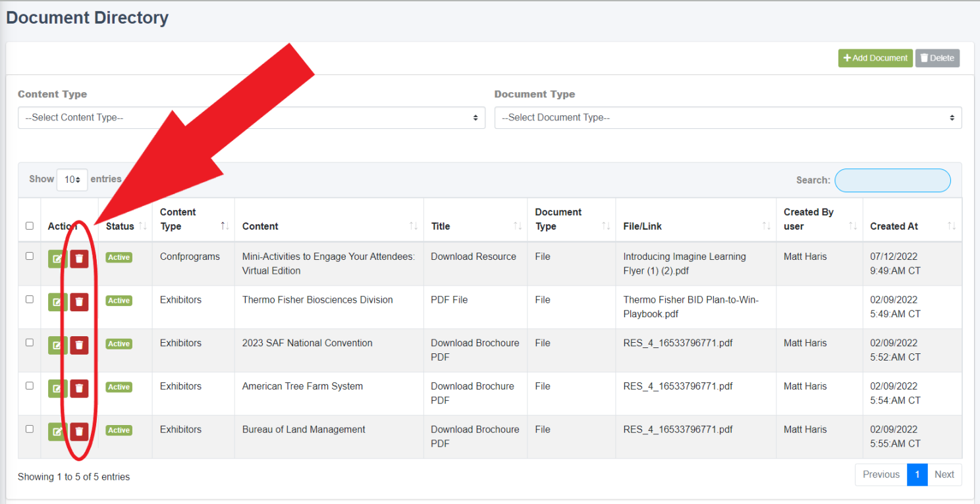Delete the American Tree Farm System row
980x504 pixels.
(79, 388)
